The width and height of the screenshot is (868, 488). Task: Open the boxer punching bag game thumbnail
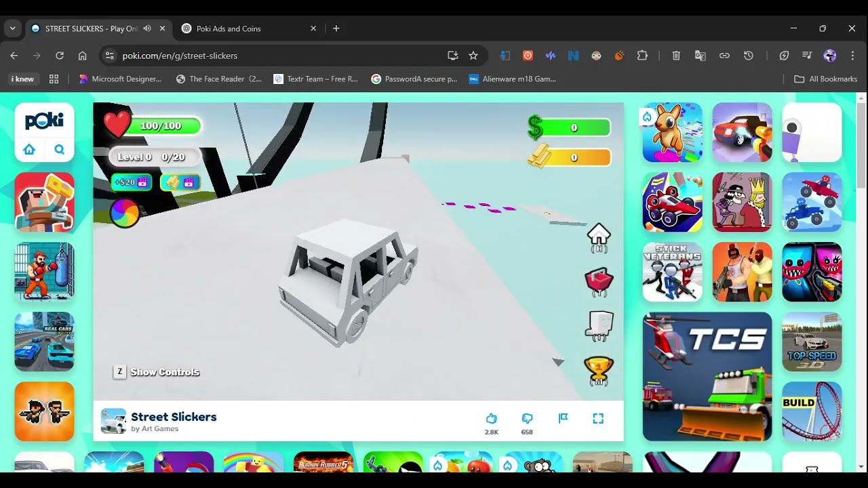click(x=44, y=272)
